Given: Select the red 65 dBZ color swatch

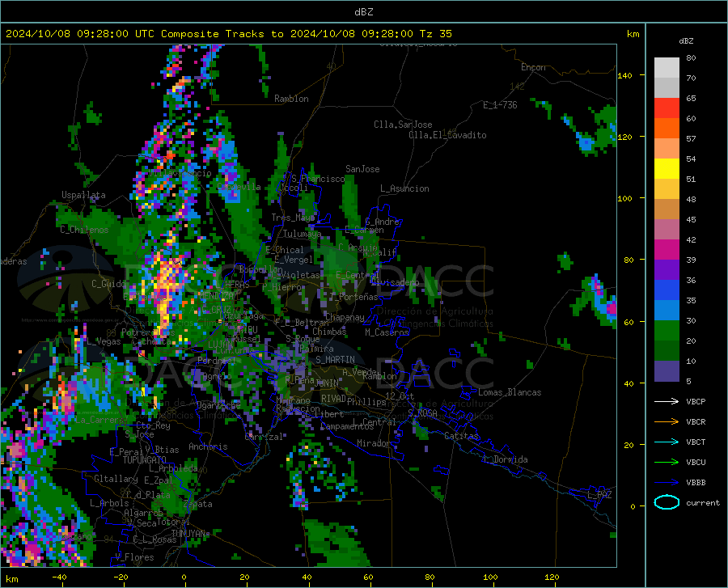Looking at the screenshot, I should (x=667, y=108).
